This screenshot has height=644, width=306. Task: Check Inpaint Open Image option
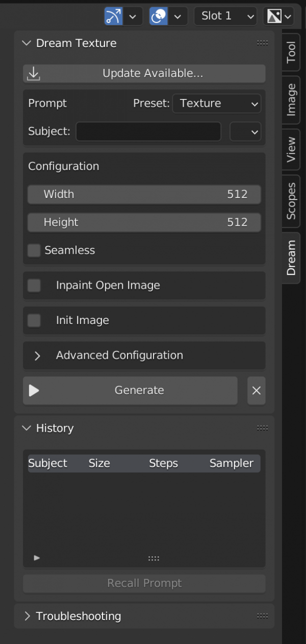click(x=34, y=286)
